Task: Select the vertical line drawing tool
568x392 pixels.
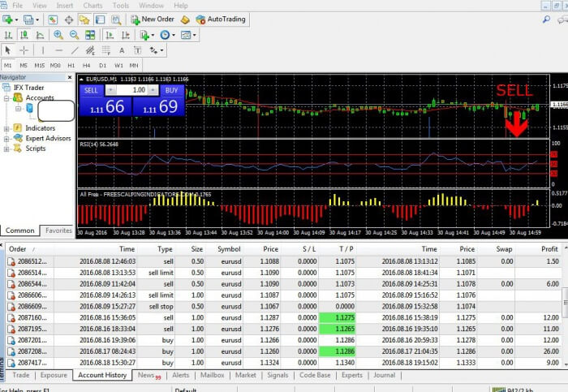Action: click(x=43, y=50)
